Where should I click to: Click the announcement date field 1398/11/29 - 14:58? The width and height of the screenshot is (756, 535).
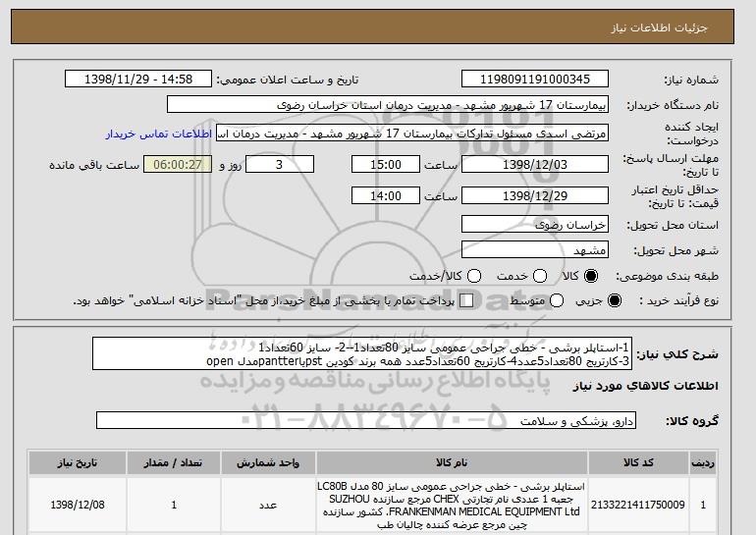click(138, 80)
